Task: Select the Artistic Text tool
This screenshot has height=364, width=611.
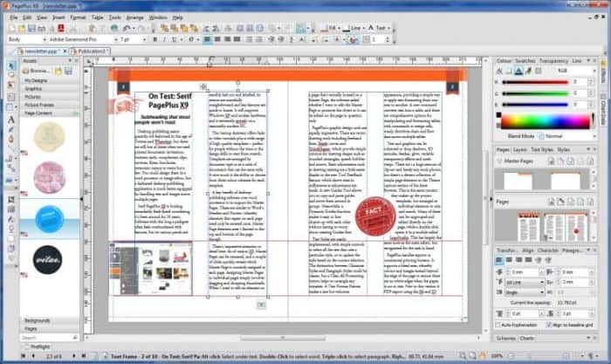Action: tap(11, 120)
